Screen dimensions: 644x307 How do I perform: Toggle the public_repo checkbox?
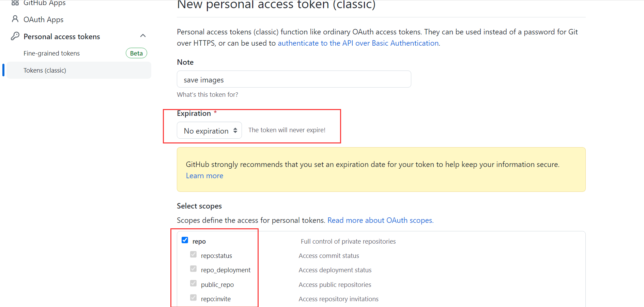(193, 283)
